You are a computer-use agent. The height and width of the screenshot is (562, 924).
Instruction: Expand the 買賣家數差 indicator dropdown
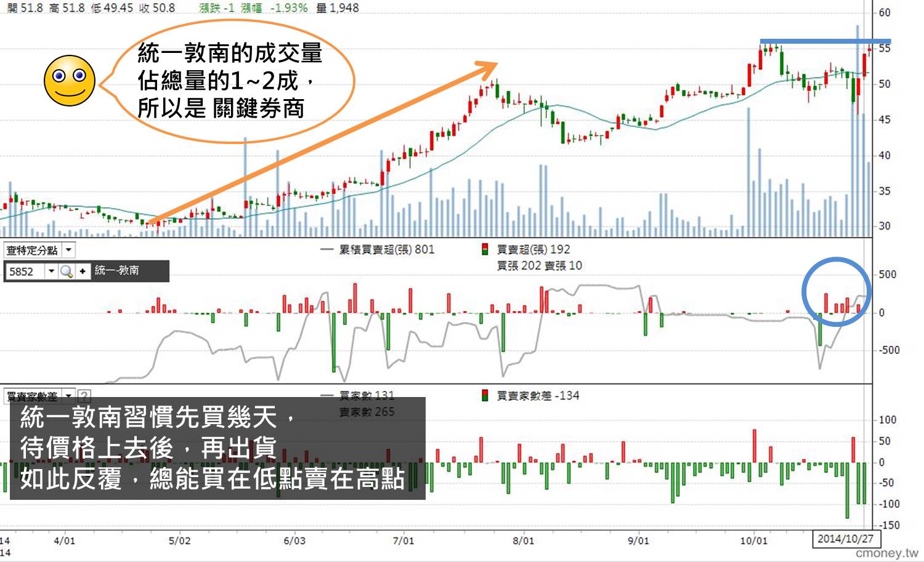68,396
